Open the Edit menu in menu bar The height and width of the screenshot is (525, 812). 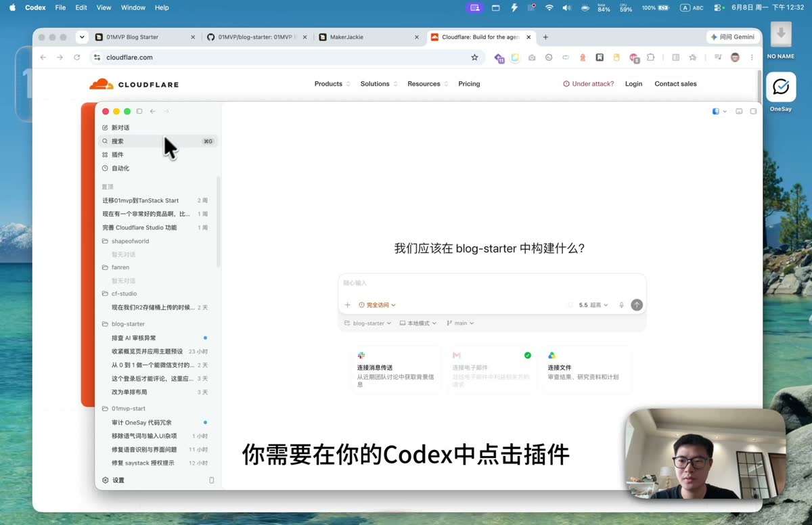(81, 7)
